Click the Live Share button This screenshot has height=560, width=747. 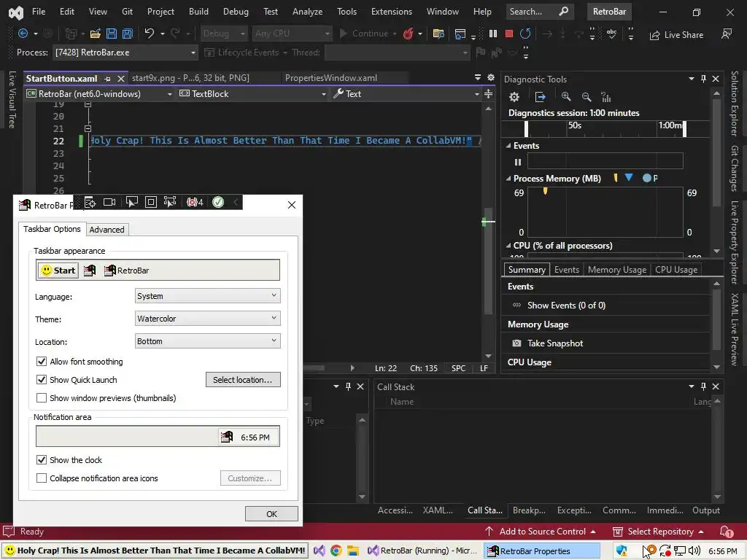pyautogui.click(x=676, y=35)
